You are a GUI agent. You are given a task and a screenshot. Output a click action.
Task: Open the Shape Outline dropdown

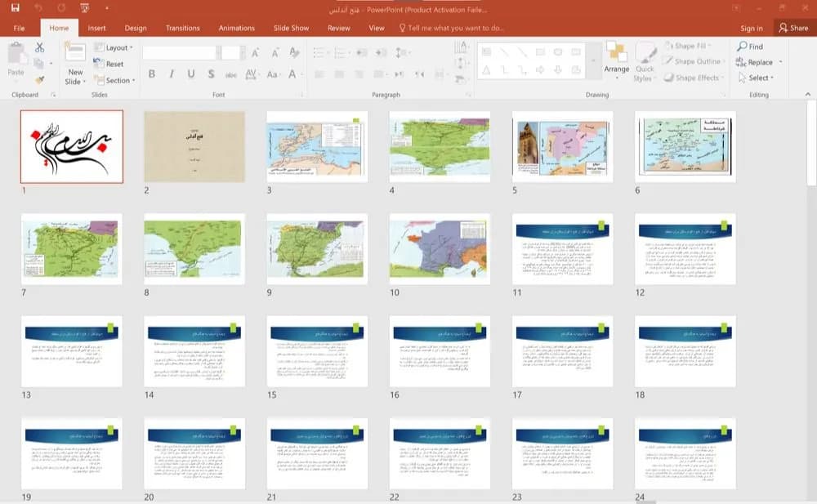[x=694, y=61]
